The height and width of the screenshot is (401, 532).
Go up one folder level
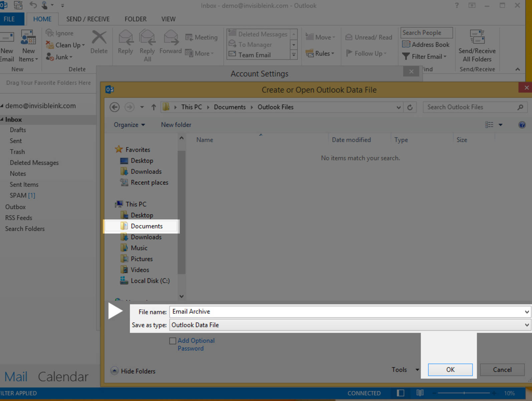pyautogui.click(x=154, y=107)
